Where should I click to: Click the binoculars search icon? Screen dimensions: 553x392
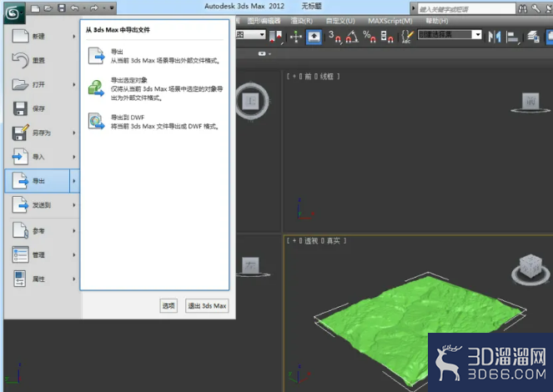click(523, 8)
